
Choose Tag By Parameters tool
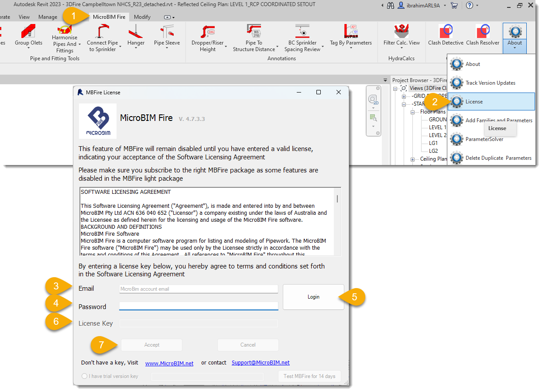click(x=351, y=35)
